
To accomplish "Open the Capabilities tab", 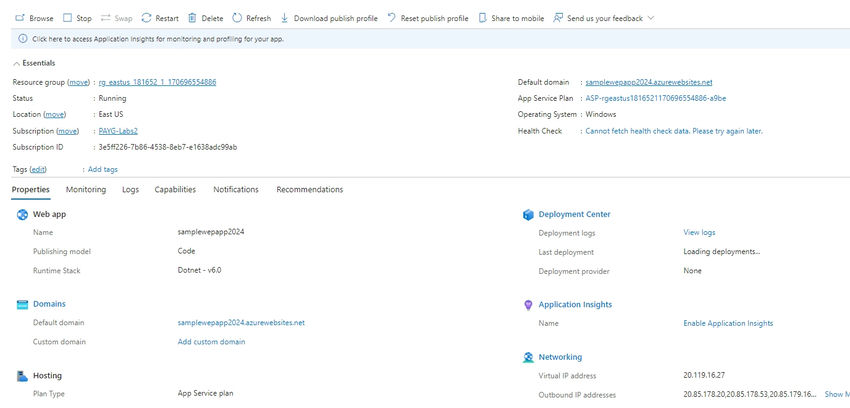I will pos(175,189).
